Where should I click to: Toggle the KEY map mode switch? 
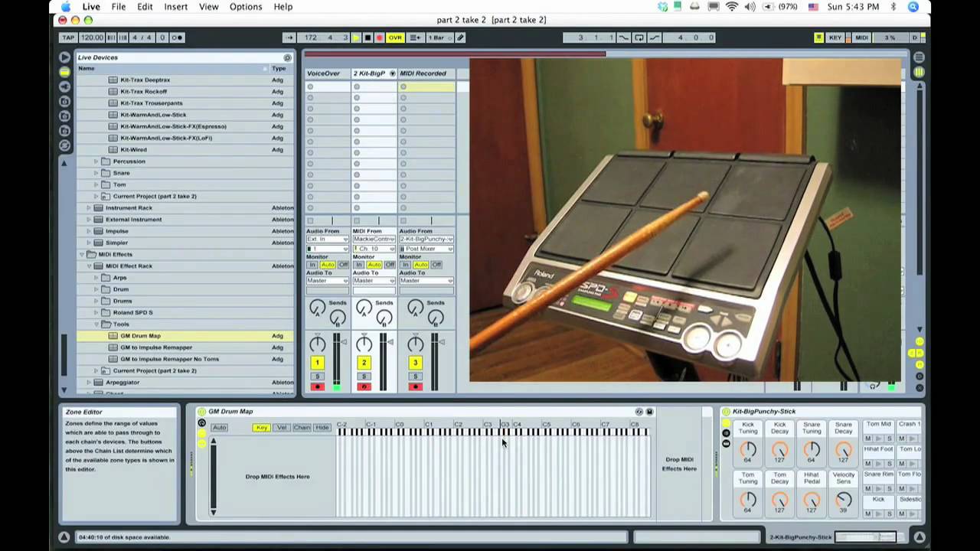click(835, 37)
